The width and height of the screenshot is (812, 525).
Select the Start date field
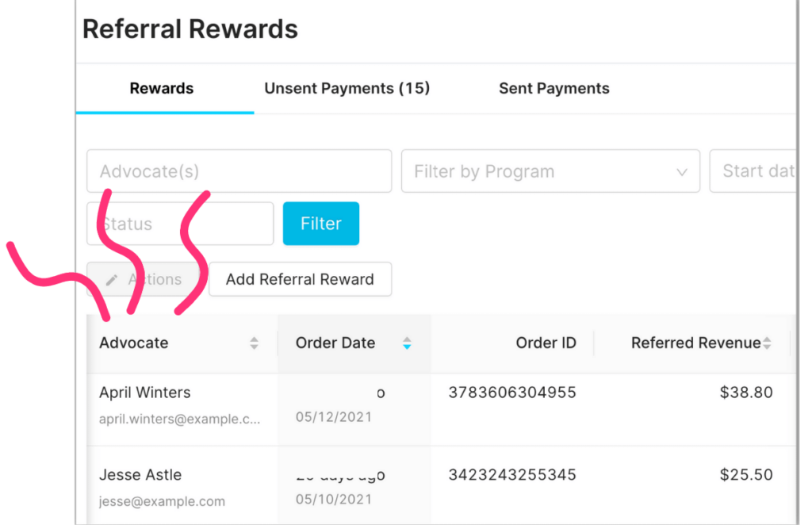(753, 171)
